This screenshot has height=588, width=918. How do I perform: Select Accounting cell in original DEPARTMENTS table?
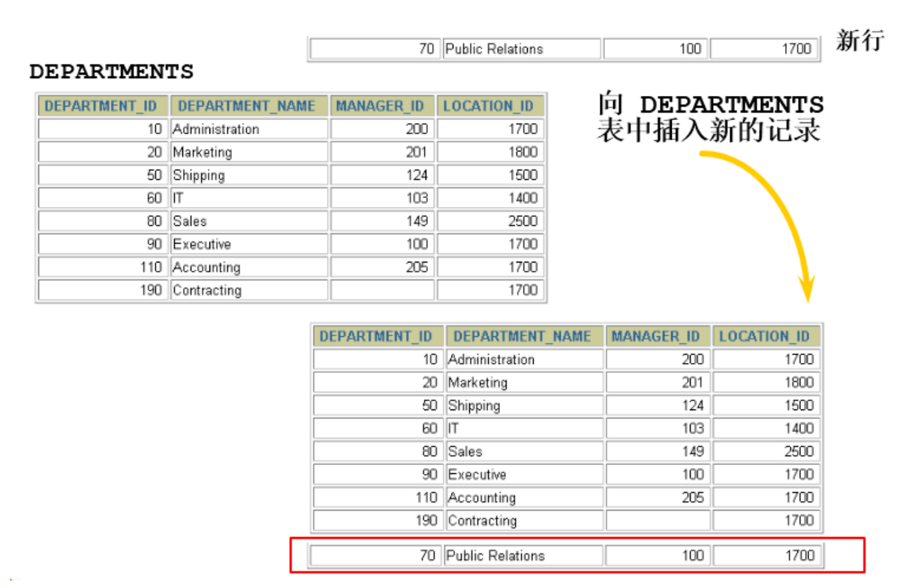[x=249, y=267]
